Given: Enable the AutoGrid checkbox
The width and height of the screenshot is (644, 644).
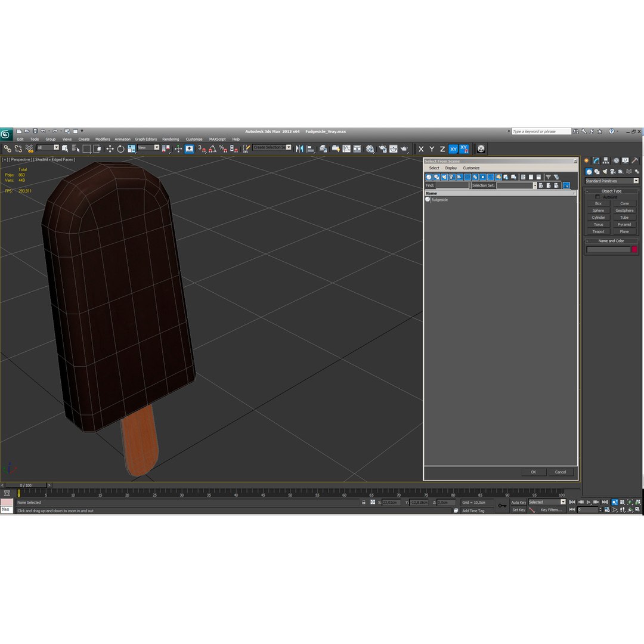Looking at the screenshot, I should (x=597, y=197).
